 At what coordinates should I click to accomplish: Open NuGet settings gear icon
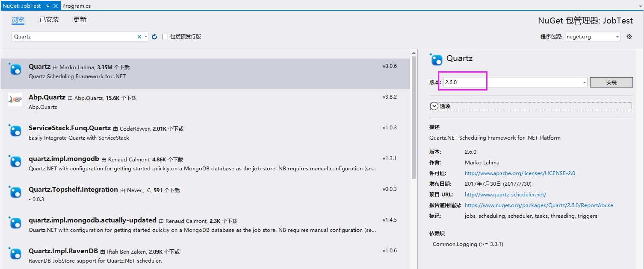click(x=629, y=37)
